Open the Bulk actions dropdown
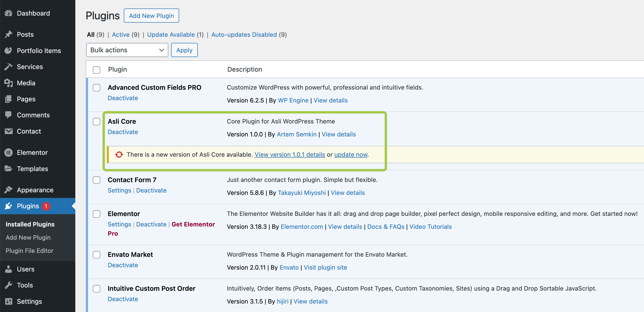 [x=127, y=50]
